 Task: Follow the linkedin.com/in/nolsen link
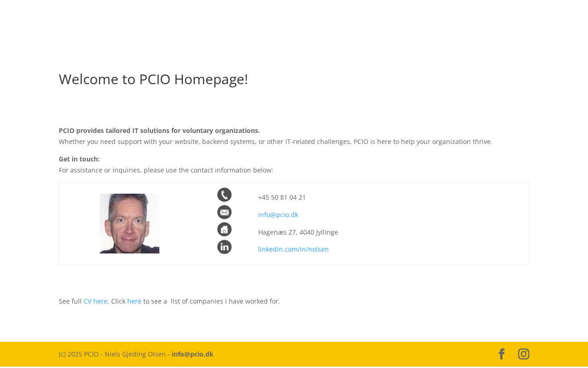pos(293,249)
